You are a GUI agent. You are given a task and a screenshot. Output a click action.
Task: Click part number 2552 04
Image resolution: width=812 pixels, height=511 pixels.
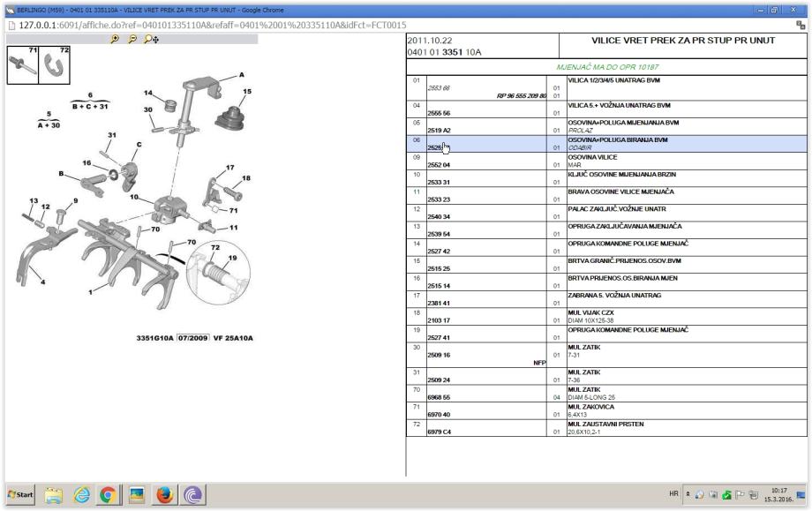[439, 165]
